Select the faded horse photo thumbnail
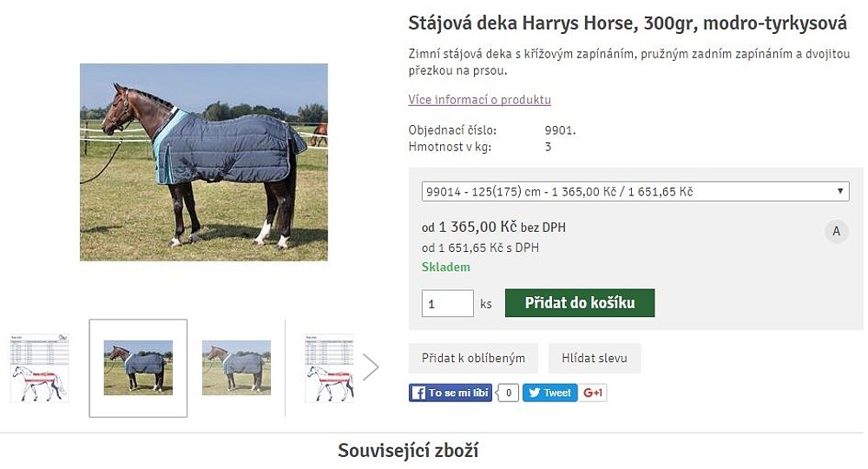868x469 pixels. pyautogui.click(x=236, y=367)
